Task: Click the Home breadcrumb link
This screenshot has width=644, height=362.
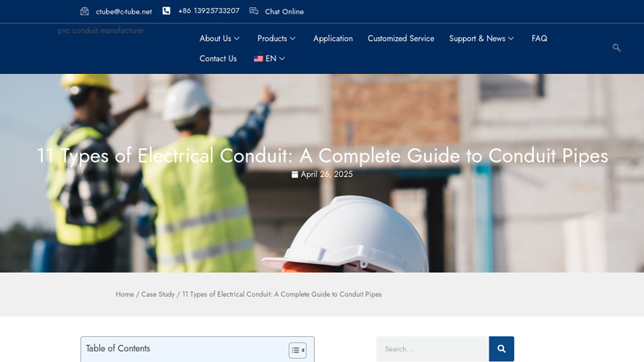Action: (x=125, y=294)
